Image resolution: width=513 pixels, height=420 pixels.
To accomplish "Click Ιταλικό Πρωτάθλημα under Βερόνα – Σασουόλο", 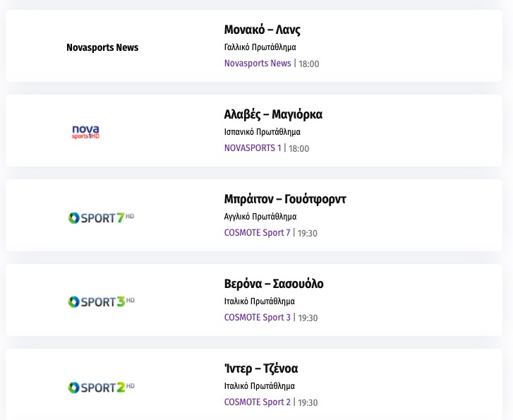I will pos(259,301).
